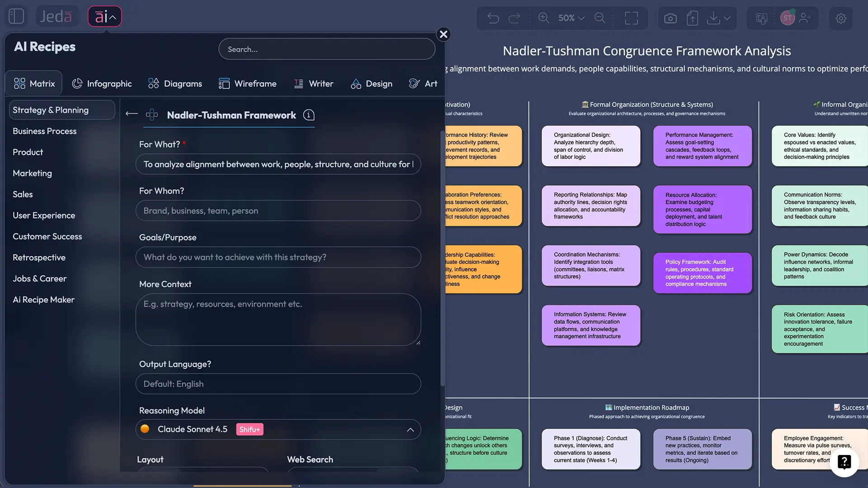Open the Art recipe category icon
The image size is (868, 488).
pyautogui.click(x=414, y=83)
